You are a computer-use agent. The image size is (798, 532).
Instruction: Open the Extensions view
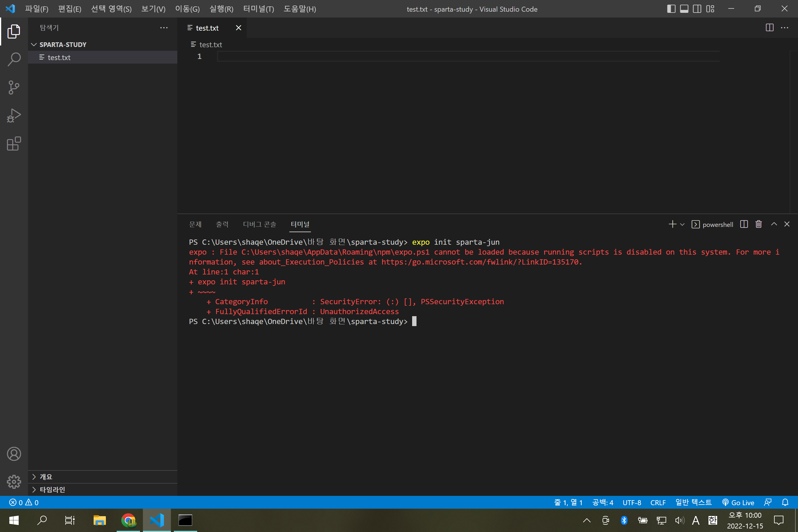[x=14, y=144]
